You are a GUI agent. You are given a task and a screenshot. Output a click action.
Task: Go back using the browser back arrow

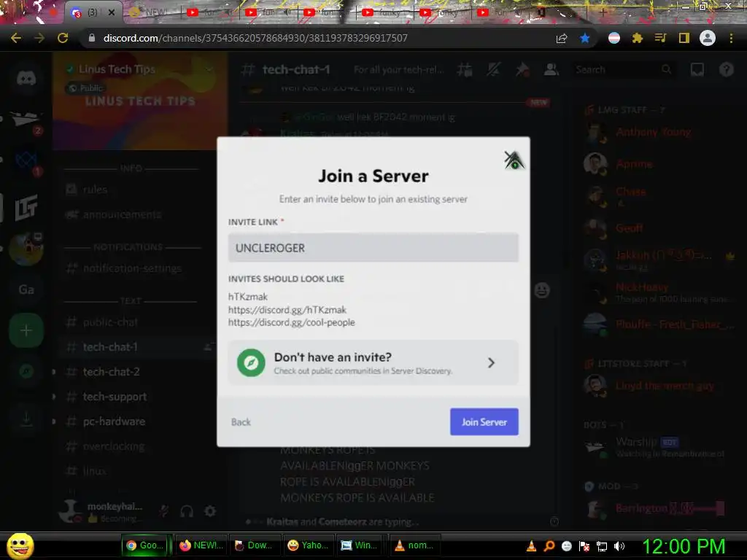(x=16, y=38)
